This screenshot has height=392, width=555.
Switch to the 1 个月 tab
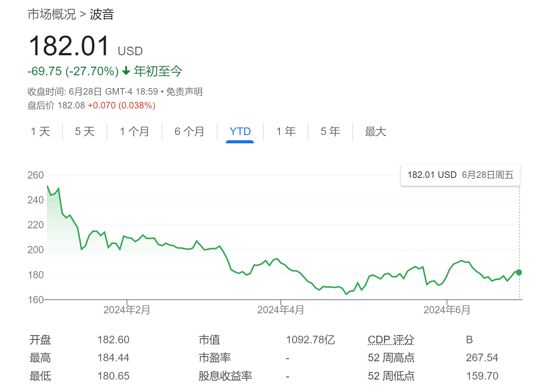point(134,132)
